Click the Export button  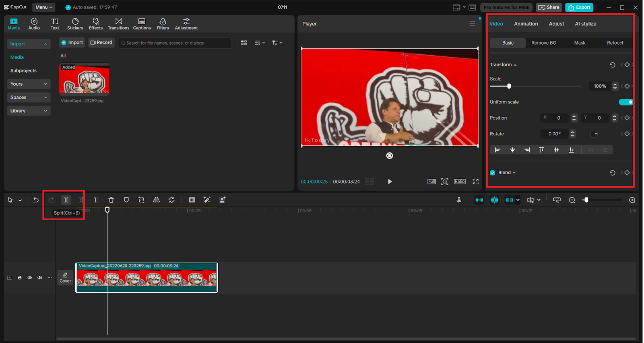point(579,7)
